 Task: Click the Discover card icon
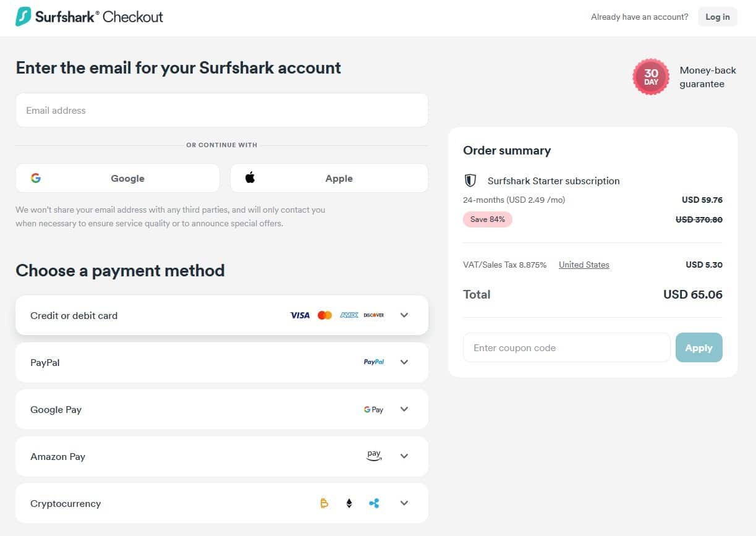click(x=374, y=315)
